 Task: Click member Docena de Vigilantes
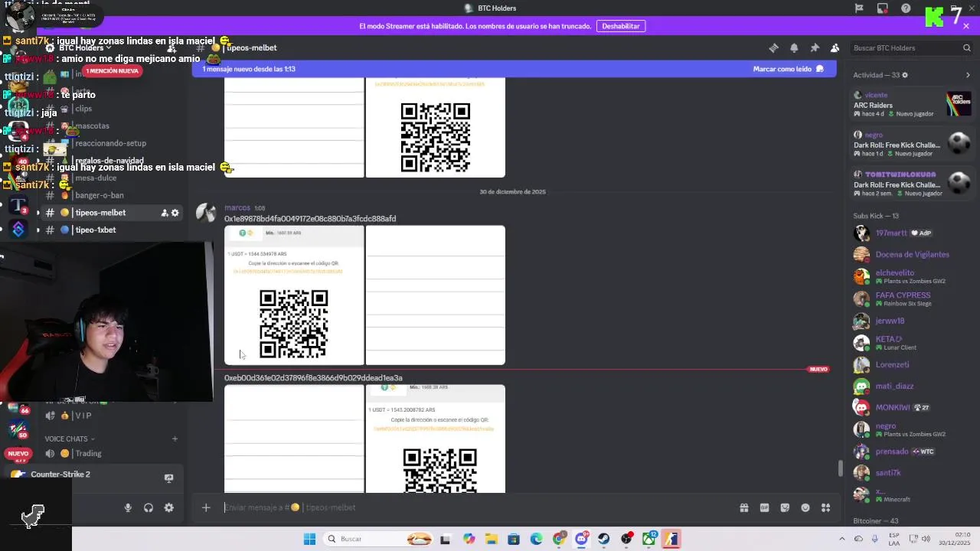tap(913, 254)
